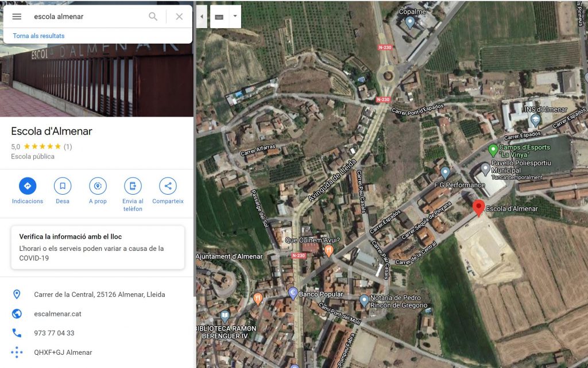Click the search input field

click(86, 17)
